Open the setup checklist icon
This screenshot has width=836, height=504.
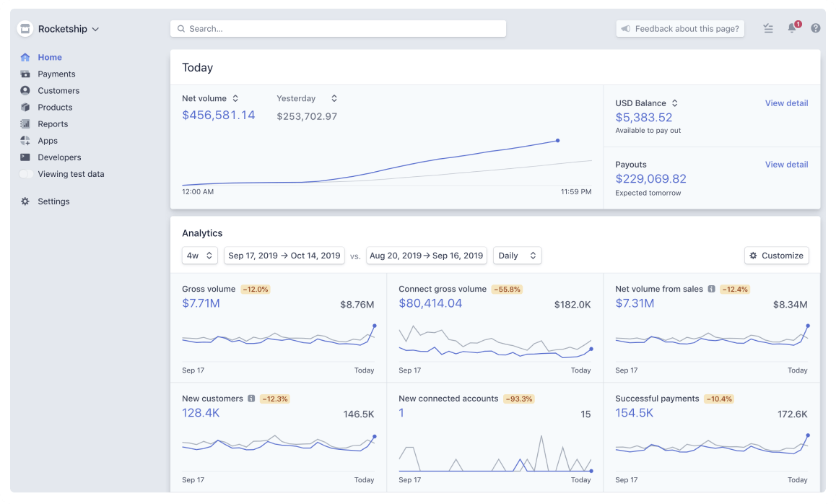pyautogui.click(x=767, y=28)
